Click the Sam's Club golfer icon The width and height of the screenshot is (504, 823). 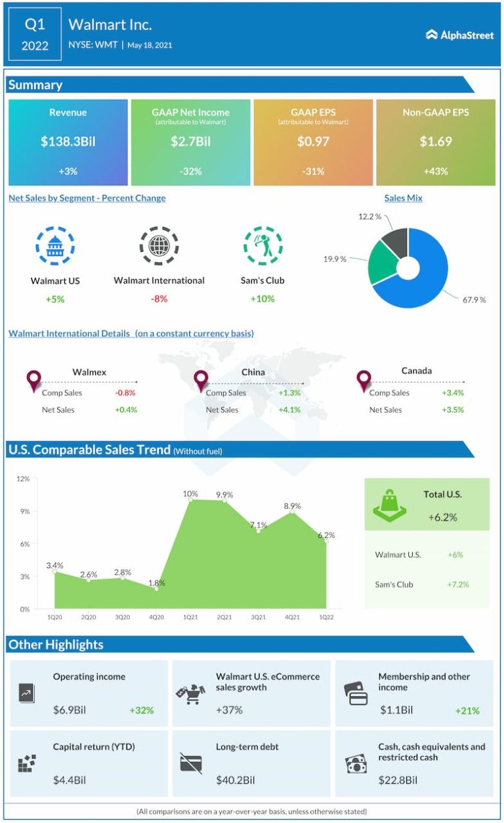262,246
